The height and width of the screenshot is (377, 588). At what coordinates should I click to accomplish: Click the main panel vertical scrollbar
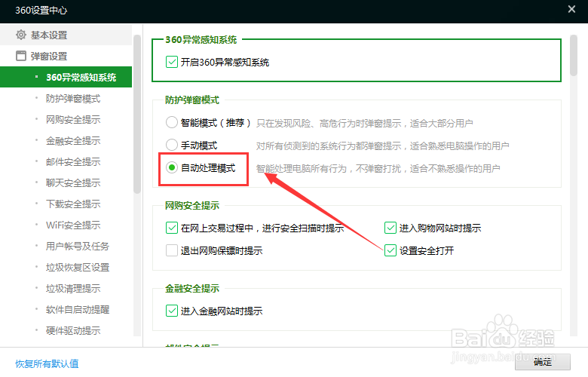coord(574,56)
